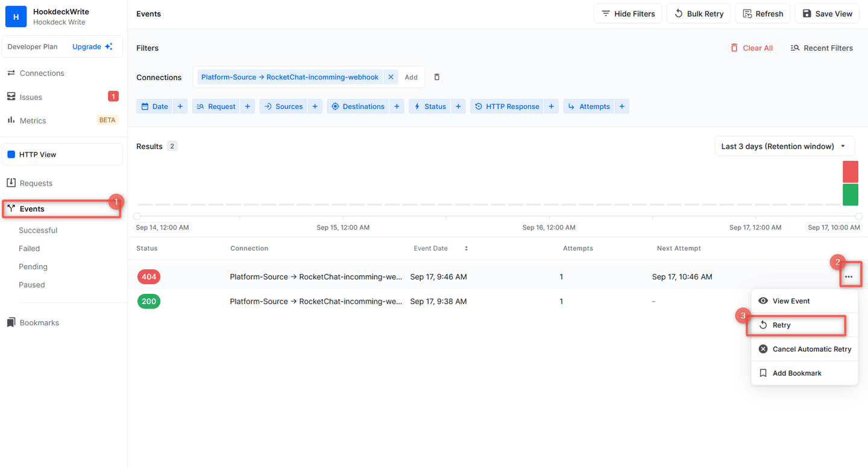Select Retry from the event context menu

[x=782, y=325]
